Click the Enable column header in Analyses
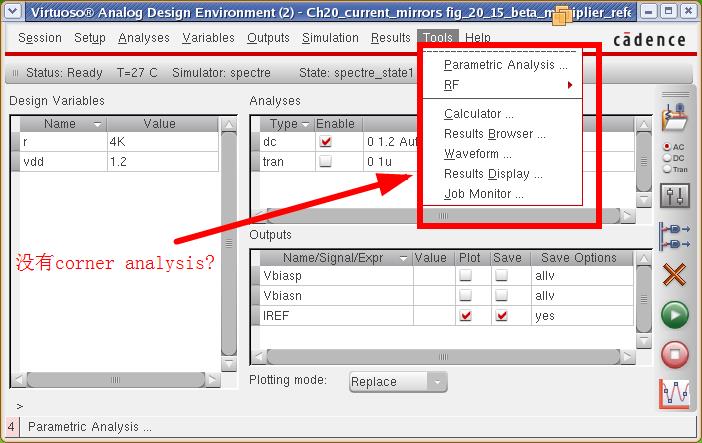 [338, 124]
